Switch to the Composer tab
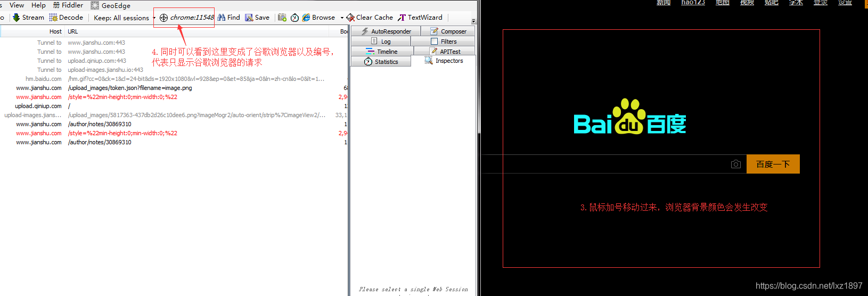This screenshot has width=868, height=296. 448,31
